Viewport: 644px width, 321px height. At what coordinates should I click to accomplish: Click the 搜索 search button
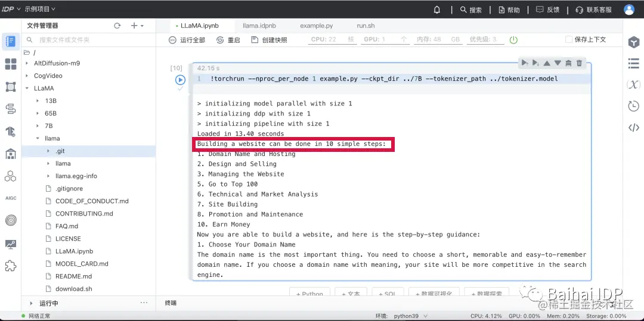[471, 10]
